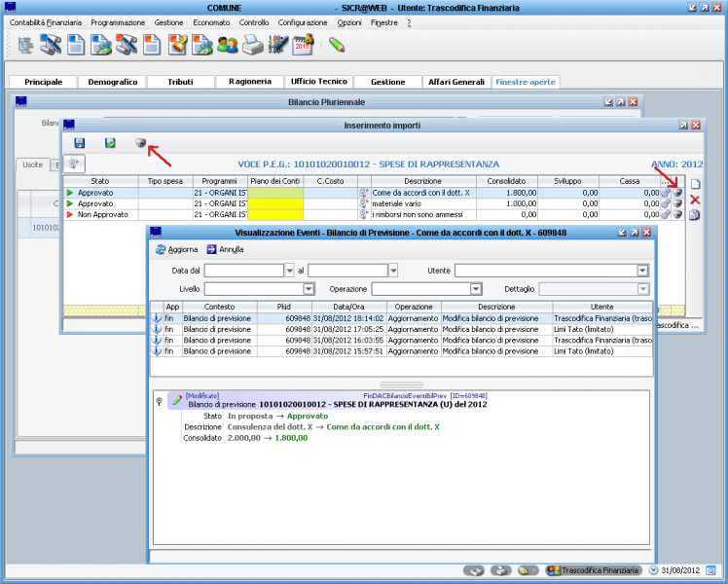Expand the Livello combo box
This screenshot has width=728, height=584.
(x=309, y=289)
